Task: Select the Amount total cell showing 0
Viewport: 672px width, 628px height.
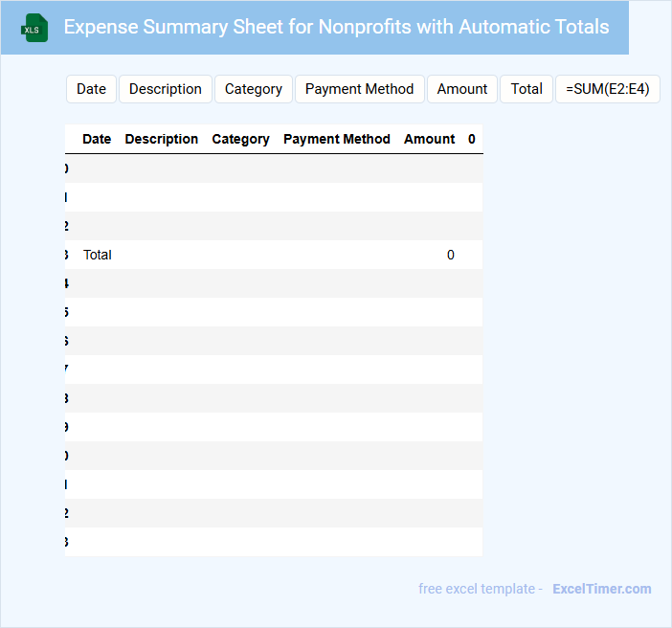Action: tap(450, 255)
